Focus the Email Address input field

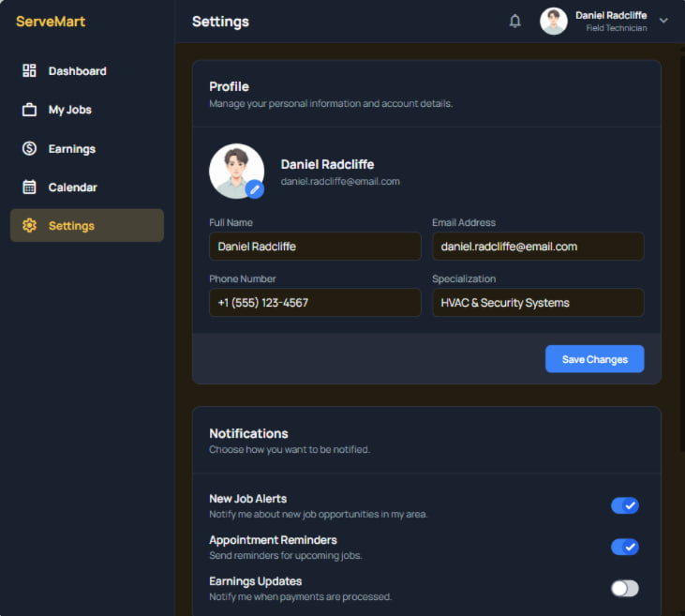(x=538, y=247)
